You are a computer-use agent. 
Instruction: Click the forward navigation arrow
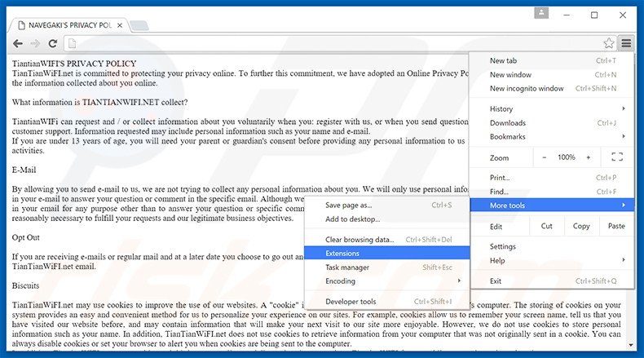tap(35, 43)
